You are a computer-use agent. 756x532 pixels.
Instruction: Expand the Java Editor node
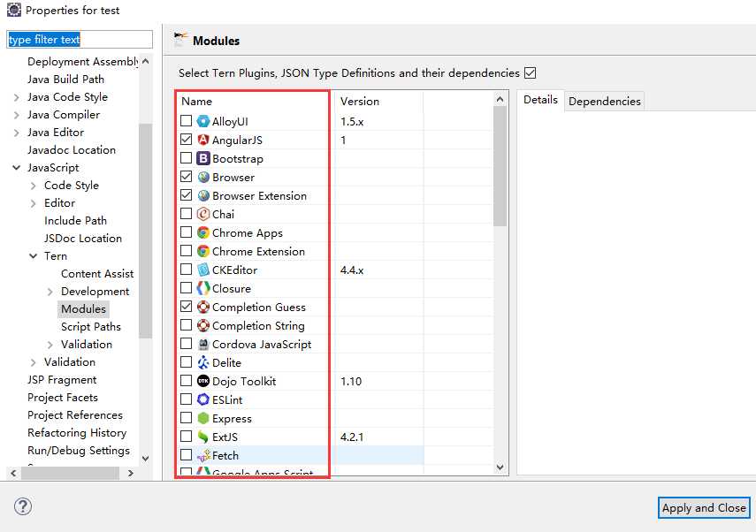coord(17,133)
